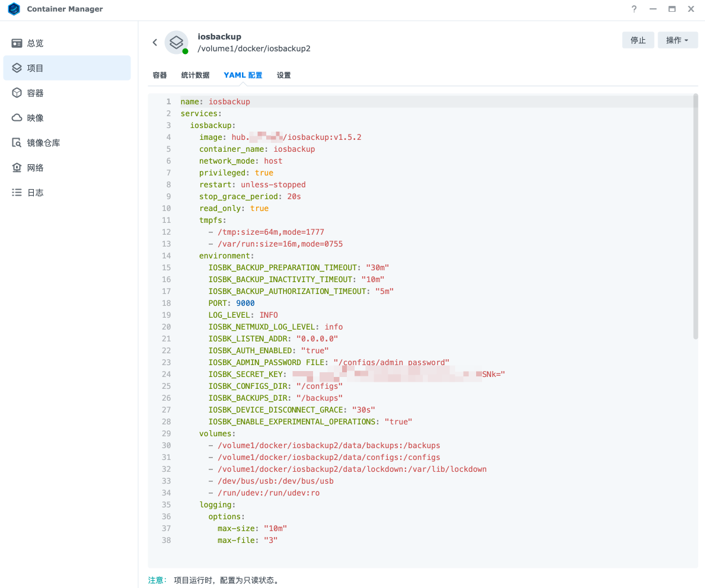Click the iosbackup project title
Image resolution: width=705 pixels, height=588 pixels.
pos(219,36)
